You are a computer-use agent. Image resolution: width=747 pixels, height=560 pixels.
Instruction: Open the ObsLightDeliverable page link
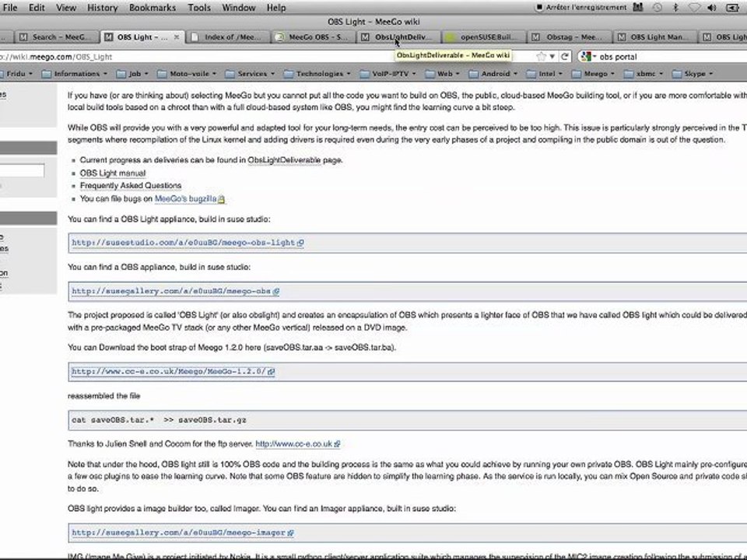284,160
